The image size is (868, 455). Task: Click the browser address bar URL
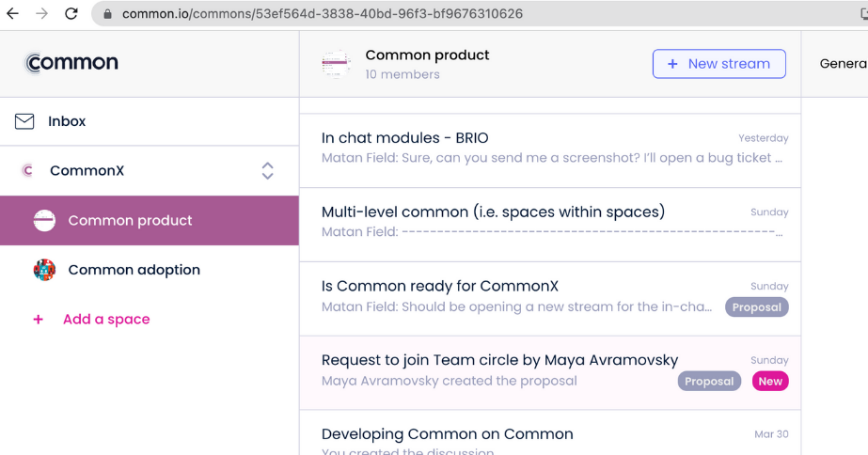pyautogui.click(x=323, y=14)
